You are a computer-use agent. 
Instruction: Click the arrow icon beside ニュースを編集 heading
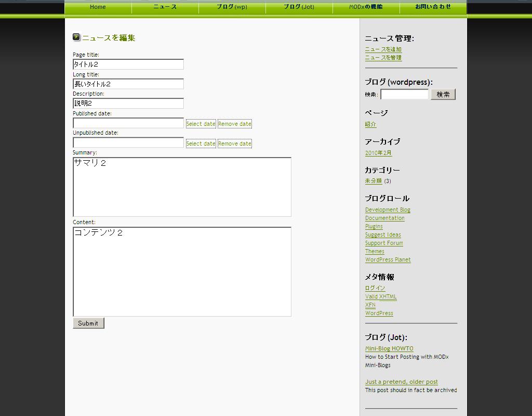[x=76, y=37]
